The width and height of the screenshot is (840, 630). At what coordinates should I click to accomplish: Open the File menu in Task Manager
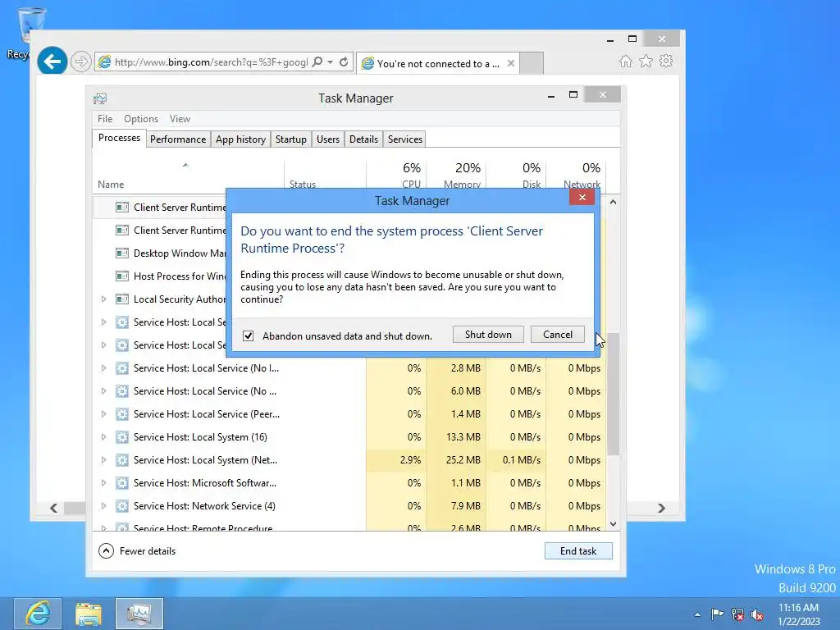[105, 119]
